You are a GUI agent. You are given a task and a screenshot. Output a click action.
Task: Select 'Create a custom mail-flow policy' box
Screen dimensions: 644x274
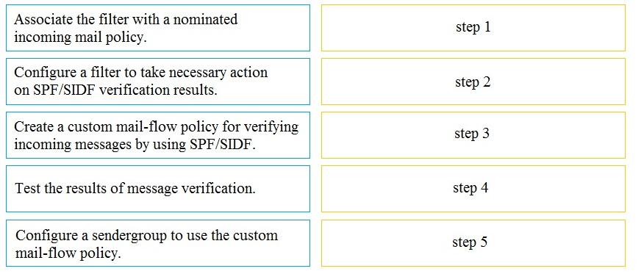158,135
